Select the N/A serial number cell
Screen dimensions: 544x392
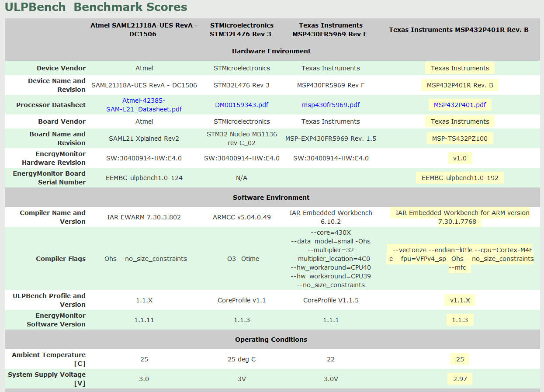coord(242,178)
